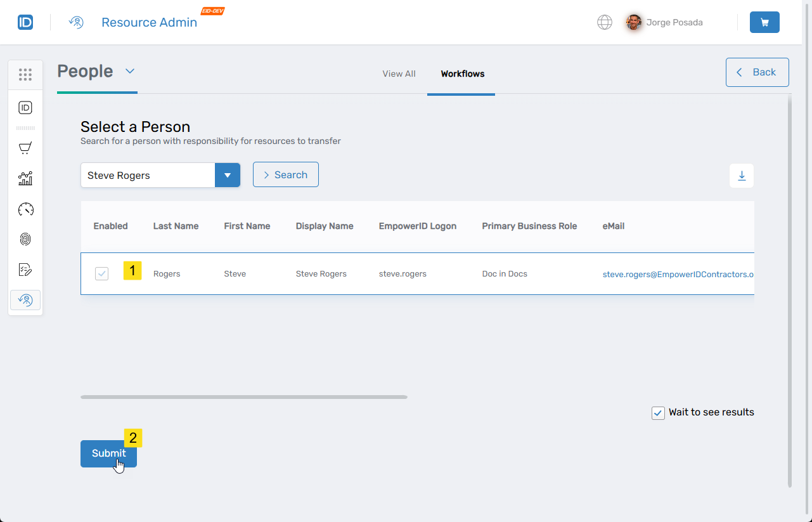Screen dimensions: 812x522
Task: Toggle the Enabled checkbox for Steve Rogers
Action: point(101,274)
